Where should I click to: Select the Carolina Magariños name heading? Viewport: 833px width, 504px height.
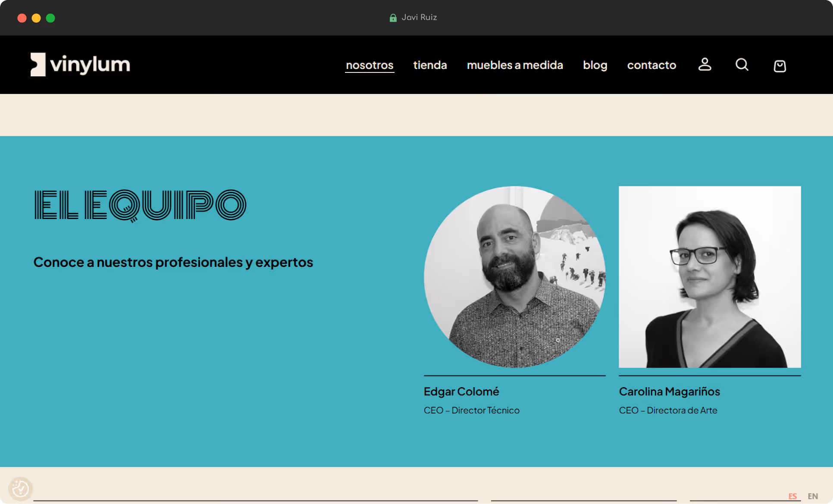point(670,391)
